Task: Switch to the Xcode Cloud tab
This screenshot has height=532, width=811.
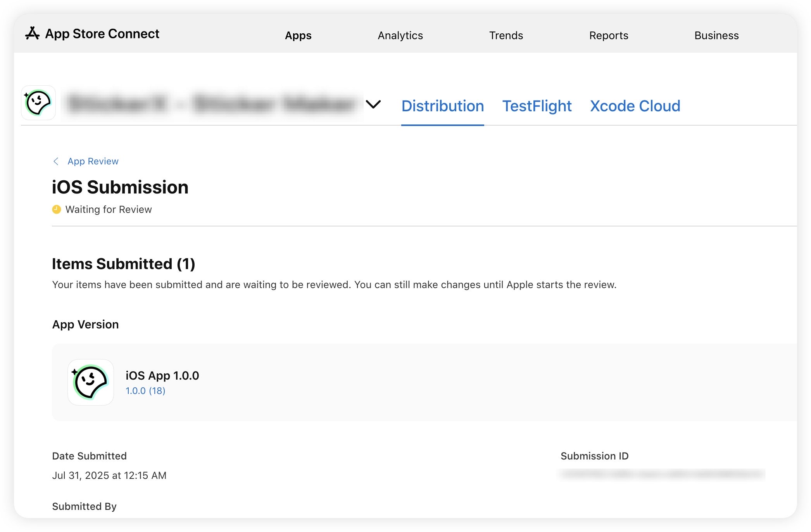Action: point(635,106)
